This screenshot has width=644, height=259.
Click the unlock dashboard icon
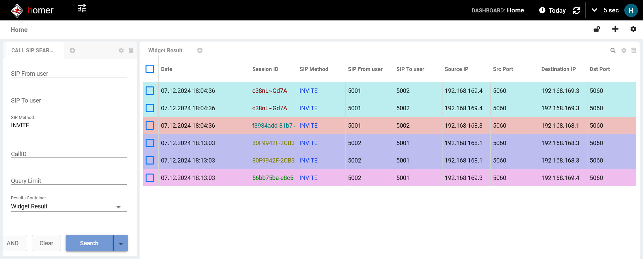point(596,29)
